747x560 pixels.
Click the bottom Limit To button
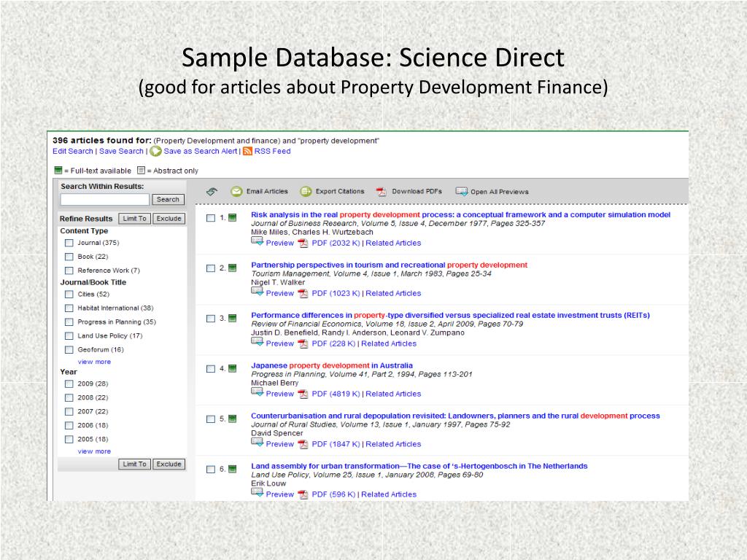coord(134,464)
